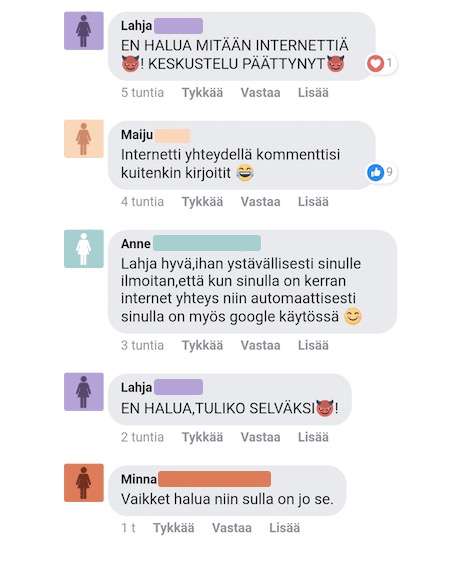Click the Anne commenter name

136,244
